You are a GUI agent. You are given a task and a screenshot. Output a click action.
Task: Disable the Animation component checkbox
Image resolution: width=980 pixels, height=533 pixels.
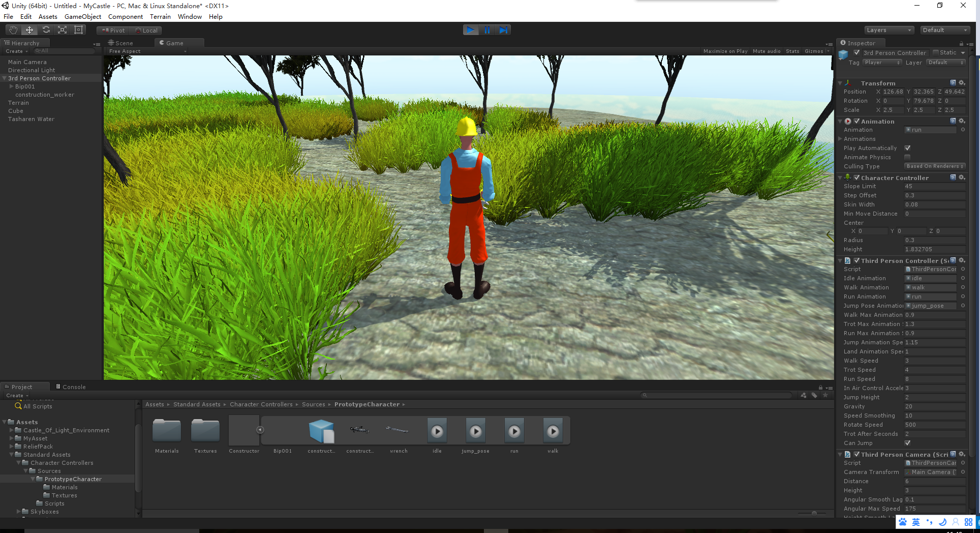pos(857,121)
